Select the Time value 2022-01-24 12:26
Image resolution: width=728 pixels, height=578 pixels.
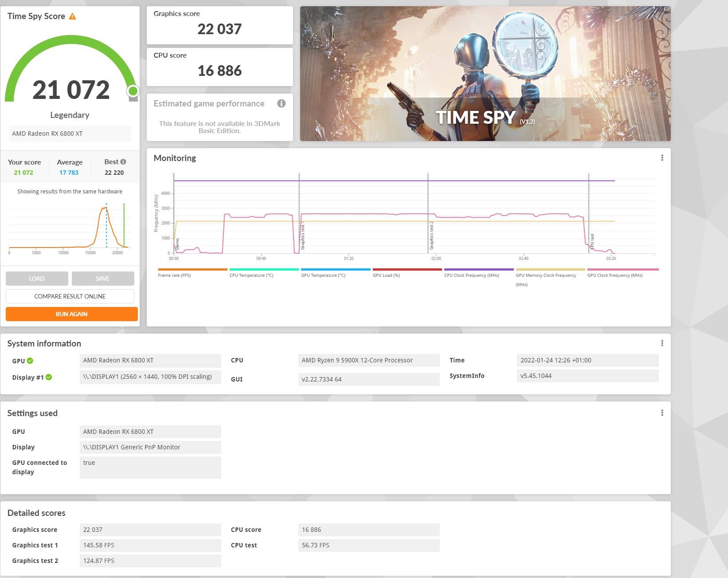click(587, 360)
